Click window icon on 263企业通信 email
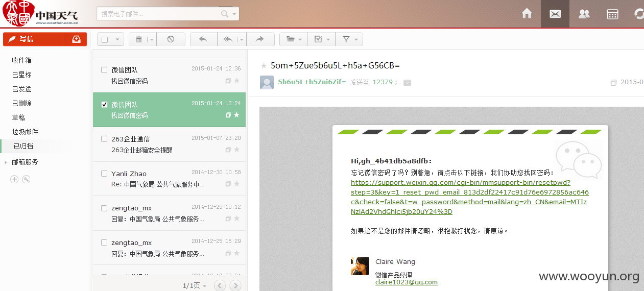The image size is (644, 291). pyautogui.click(x=228, y=150)
